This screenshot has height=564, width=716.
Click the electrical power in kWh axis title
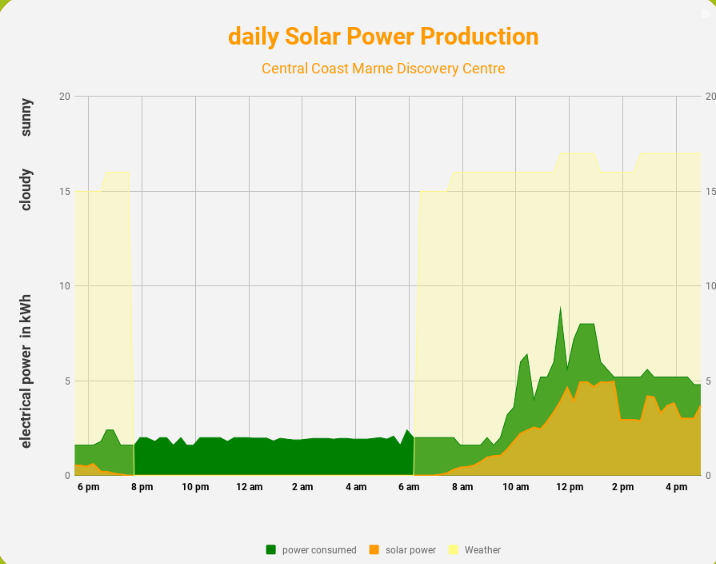[x=26, y=371]
